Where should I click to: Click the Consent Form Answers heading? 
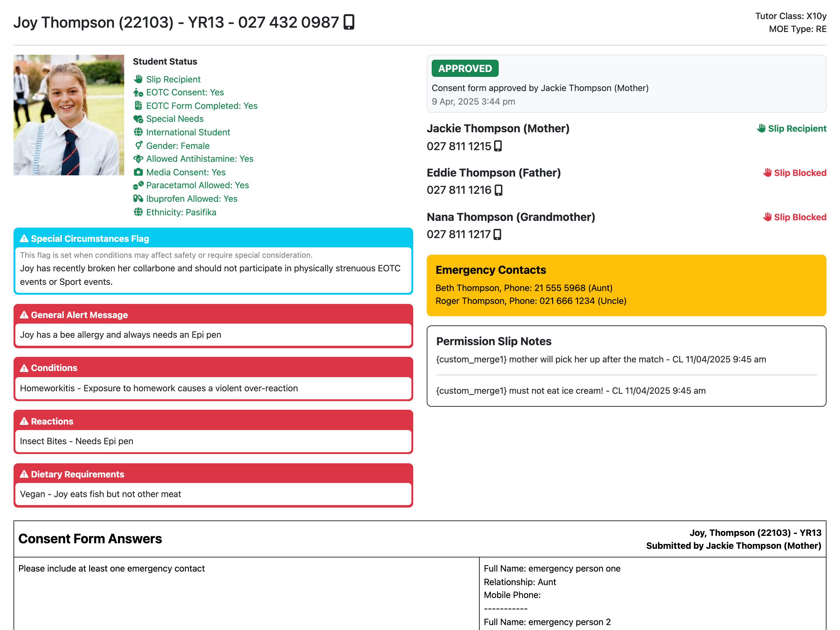(x=90, y=538)
